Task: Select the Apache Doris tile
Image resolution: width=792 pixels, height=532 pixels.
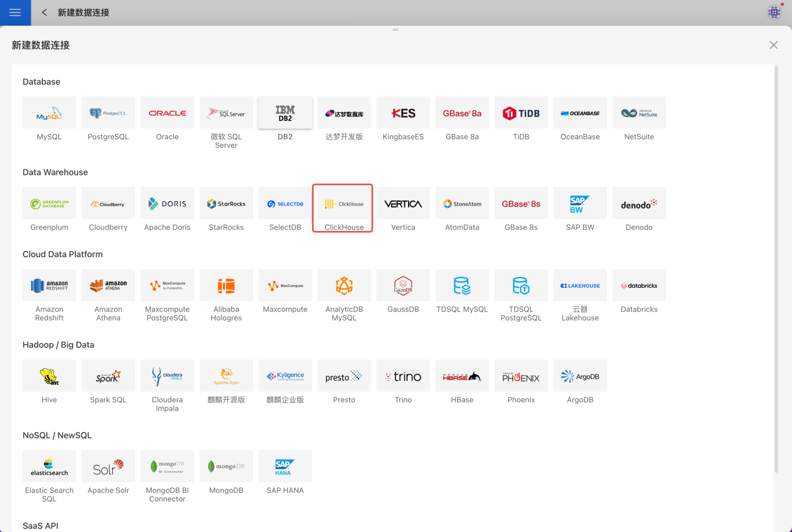Action: (x=167, y=204)
